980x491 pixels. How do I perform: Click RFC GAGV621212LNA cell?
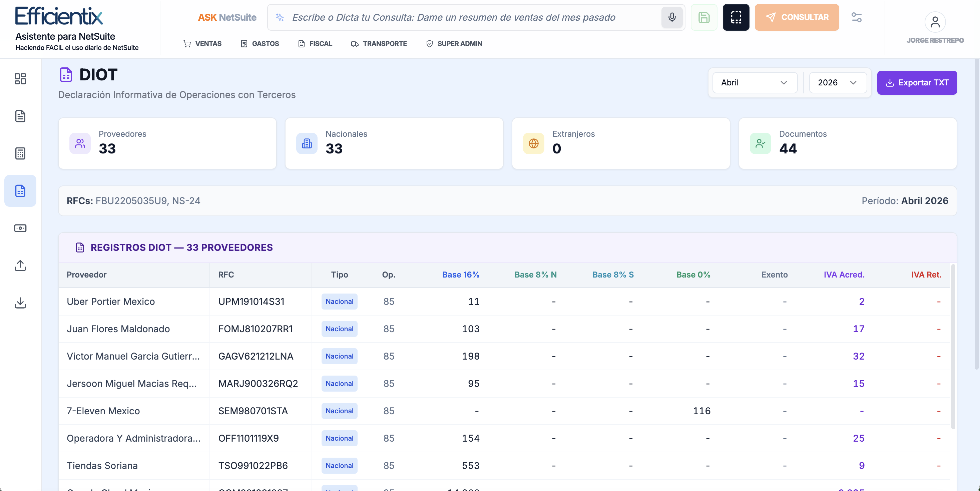coord(256,356)
